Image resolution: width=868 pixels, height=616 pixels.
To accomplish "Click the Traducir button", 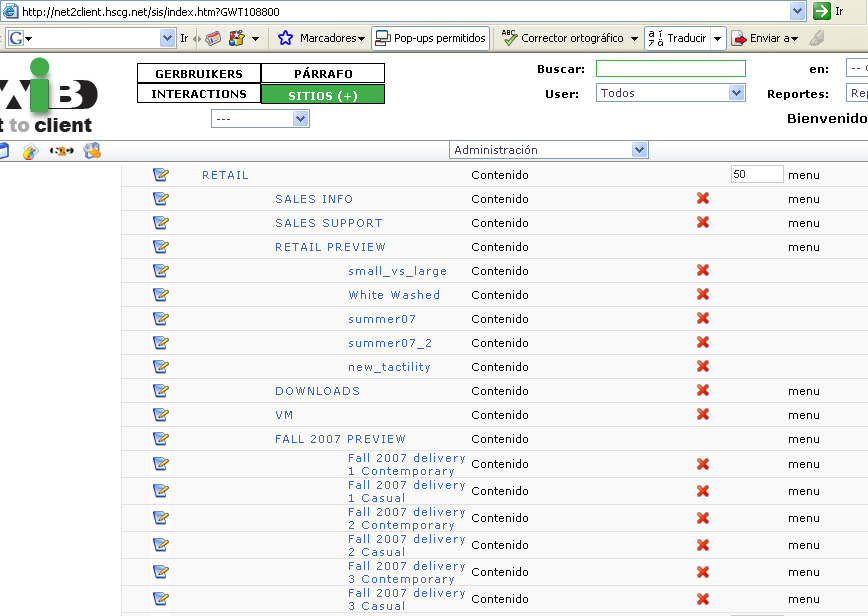I will click(678, 38).
